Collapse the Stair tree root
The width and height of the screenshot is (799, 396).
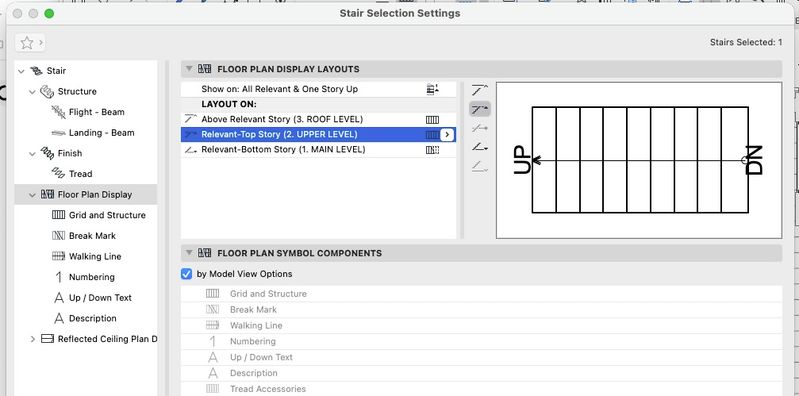21,71
